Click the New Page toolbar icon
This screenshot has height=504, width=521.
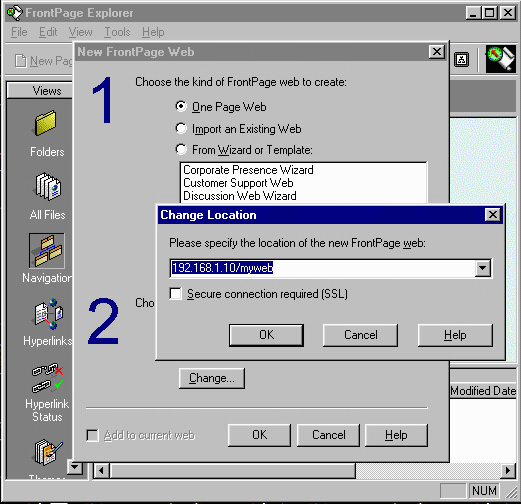point(21,61)
